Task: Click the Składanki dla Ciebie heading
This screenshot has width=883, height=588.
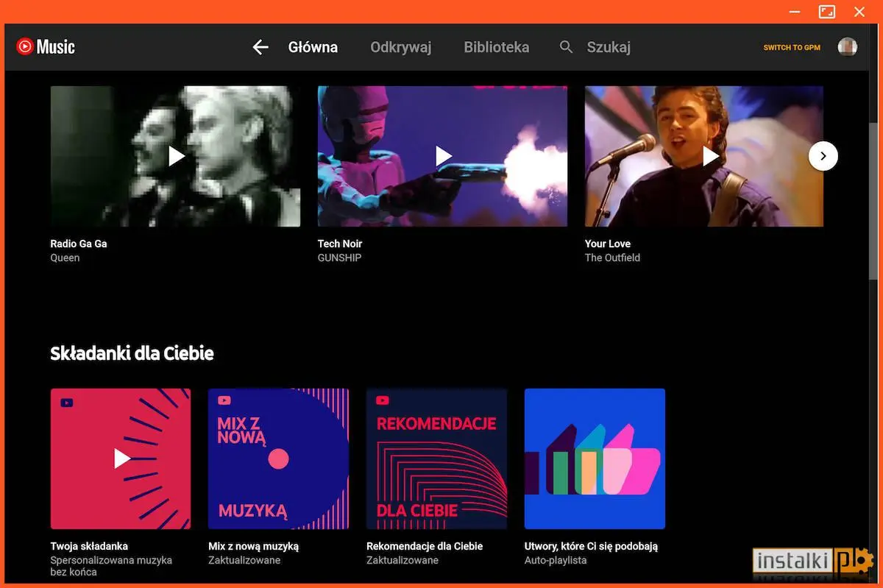Action: (x=132, y=353)
